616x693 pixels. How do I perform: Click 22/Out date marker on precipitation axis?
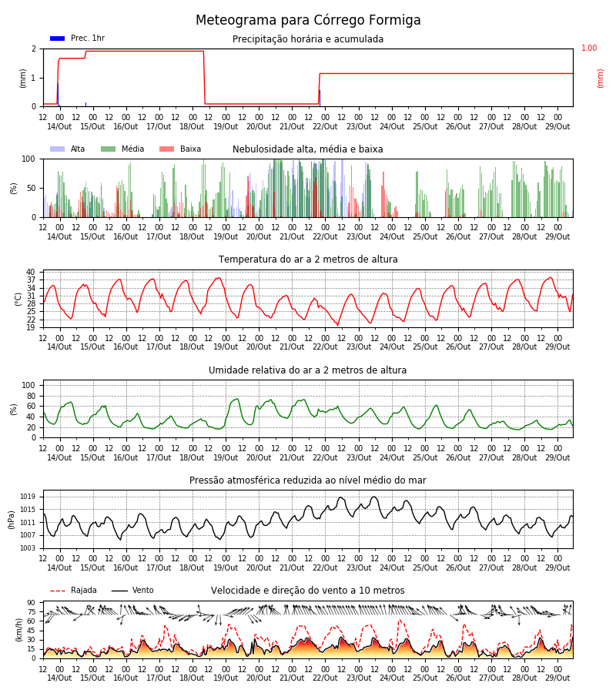[325, 126]
